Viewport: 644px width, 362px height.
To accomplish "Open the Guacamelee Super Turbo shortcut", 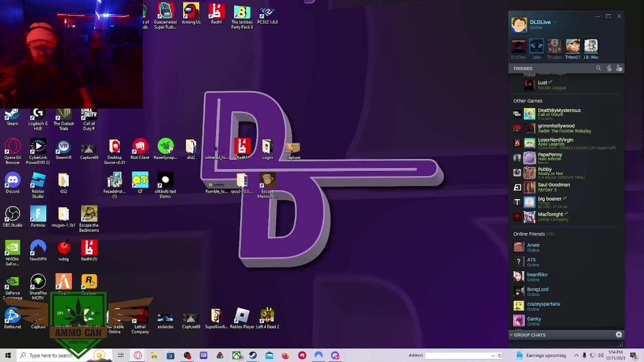I will (x=166, y=17).
